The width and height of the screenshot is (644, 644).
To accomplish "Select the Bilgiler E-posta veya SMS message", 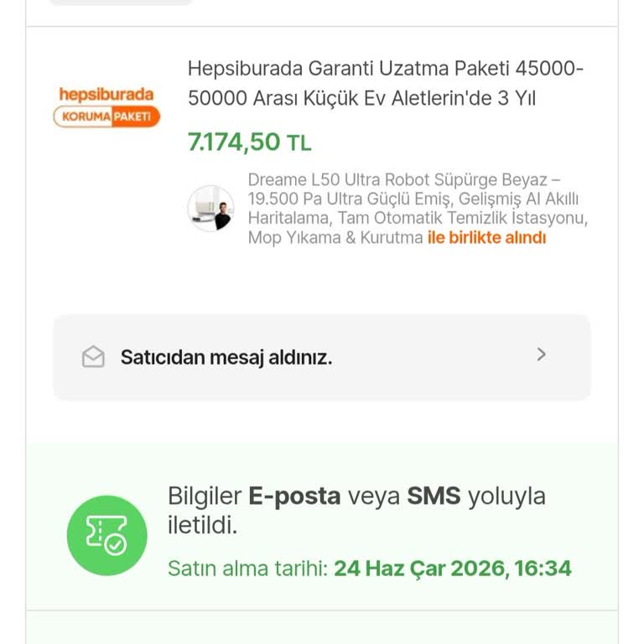I will pyautogui.click(x=356, y=511).
